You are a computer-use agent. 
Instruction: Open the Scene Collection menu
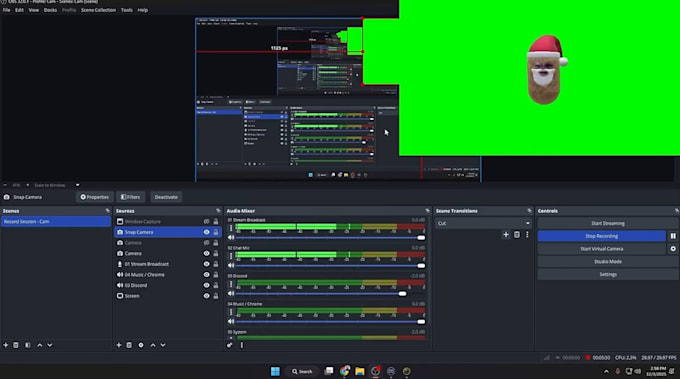click(x=98, y=10)
